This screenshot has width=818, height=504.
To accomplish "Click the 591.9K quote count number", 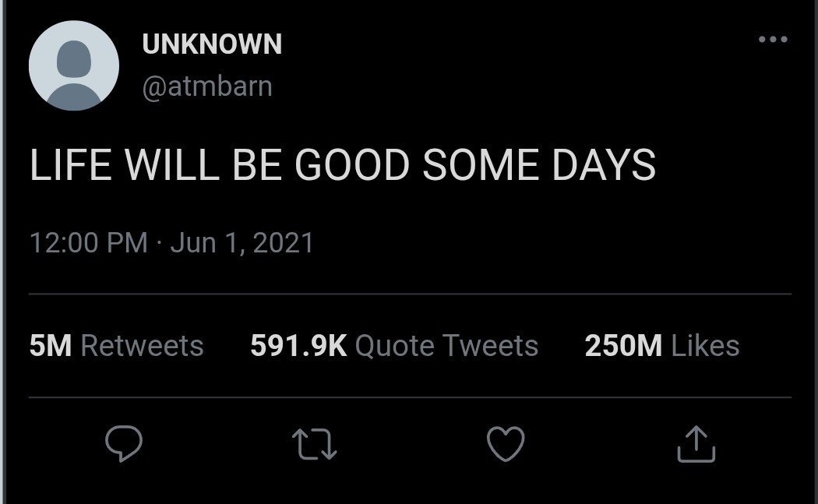I will click(298, 345).
